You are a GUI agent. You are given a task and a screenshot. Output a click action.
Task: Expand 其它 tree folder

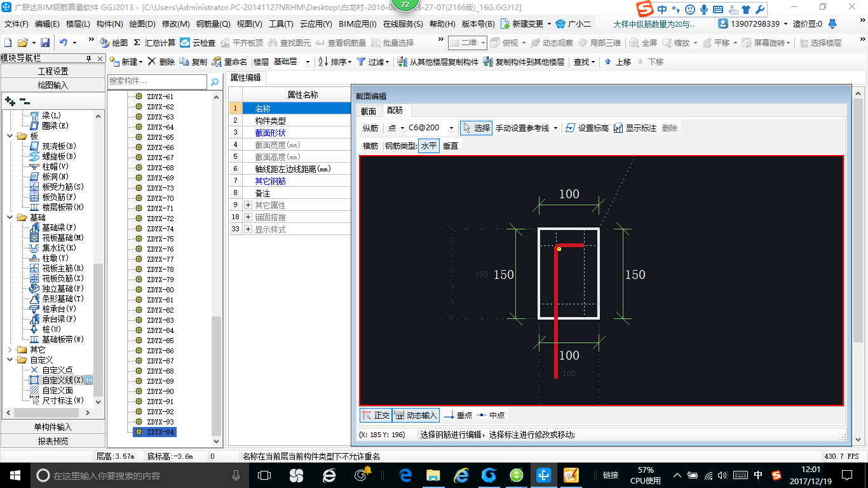click(x=10, y=349)
